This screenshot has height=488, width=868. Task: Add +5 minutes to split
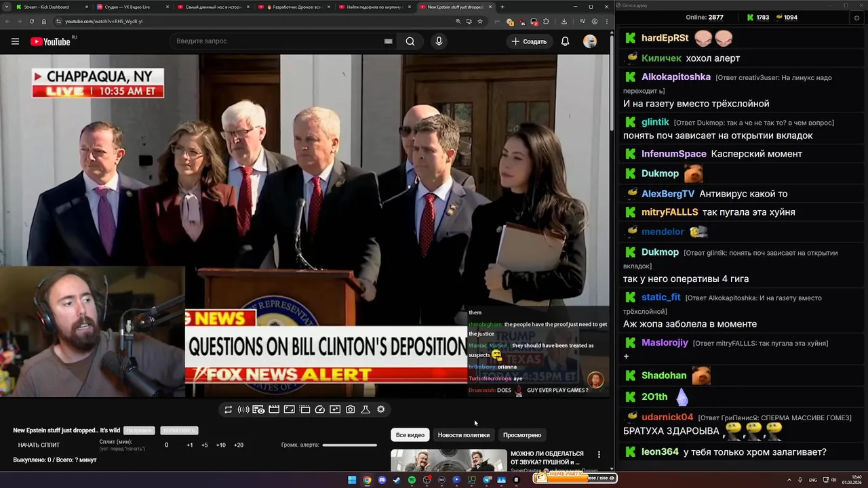[205, 445]
